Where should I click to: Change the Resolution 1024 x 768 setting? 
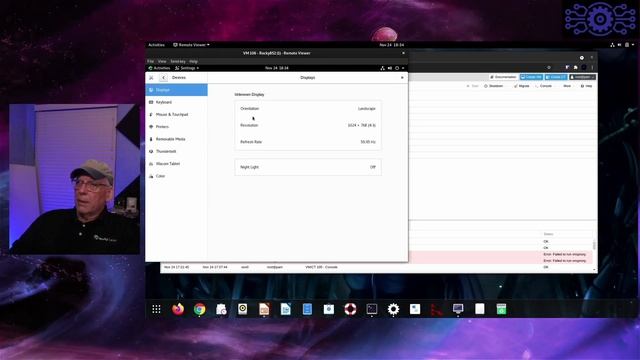pyautogui.click(x=308, y=125)
